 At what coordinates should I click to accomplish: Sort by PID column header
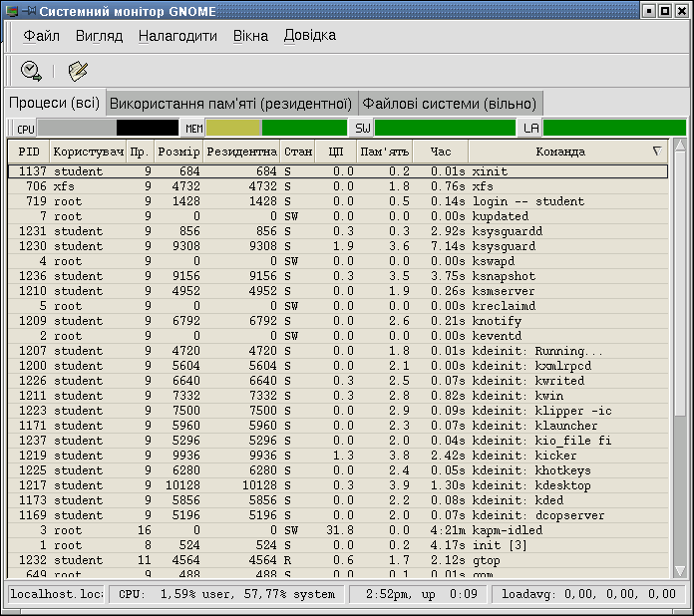click(x=29, y=152)
